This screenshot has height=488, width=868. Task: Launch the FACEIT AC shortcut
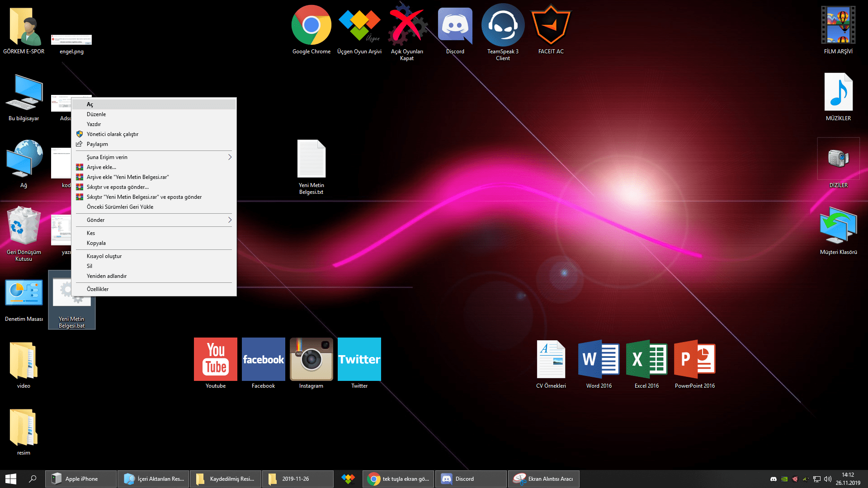(x=551, y=30)
